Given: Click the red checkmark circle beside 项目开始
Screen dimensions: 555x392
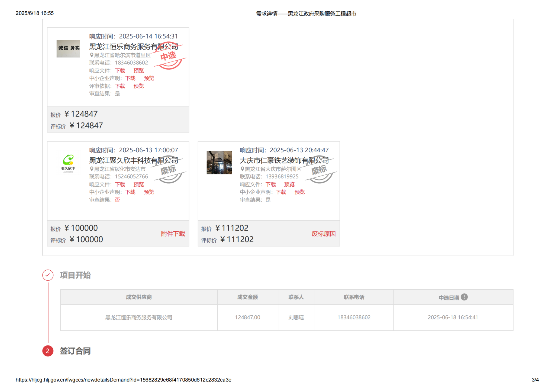Looking at the screenshot, I should click(48, 275).
